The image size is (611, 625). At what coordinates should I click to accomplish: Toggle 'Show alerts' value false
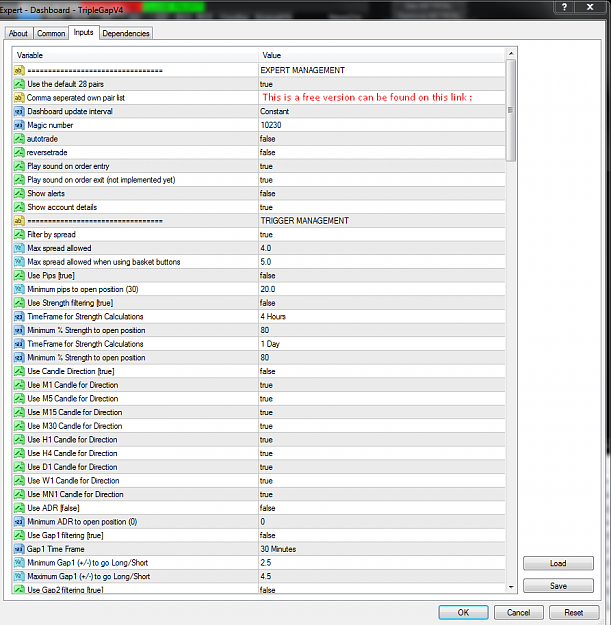coord(382,193)
